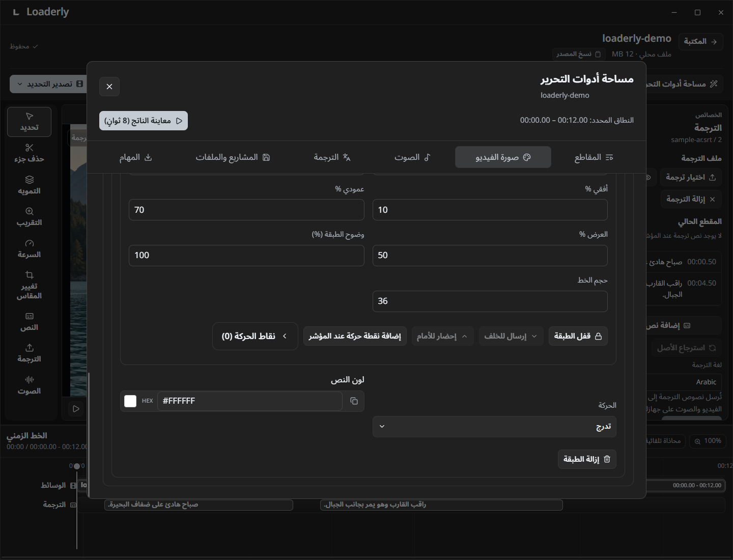The image size is (733, 560).
Task: Activate the التمويه blur tool
Action: pyautogui.click(x=29, y=185)
